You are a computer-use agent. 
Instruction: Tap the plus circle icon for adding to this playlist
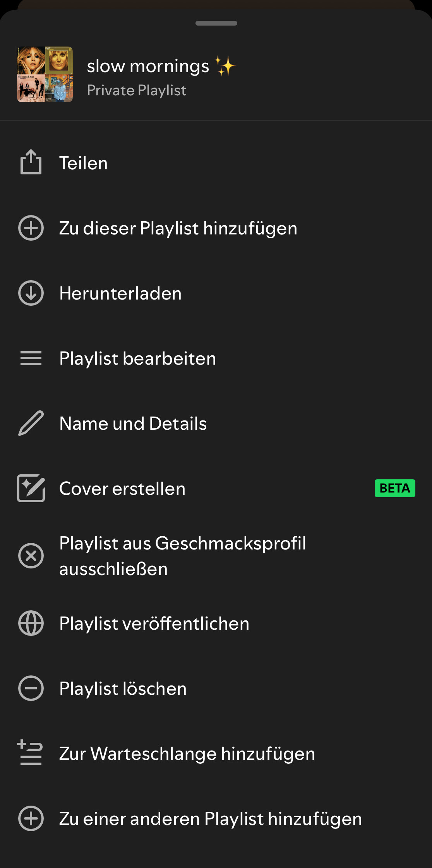(31, 228)
